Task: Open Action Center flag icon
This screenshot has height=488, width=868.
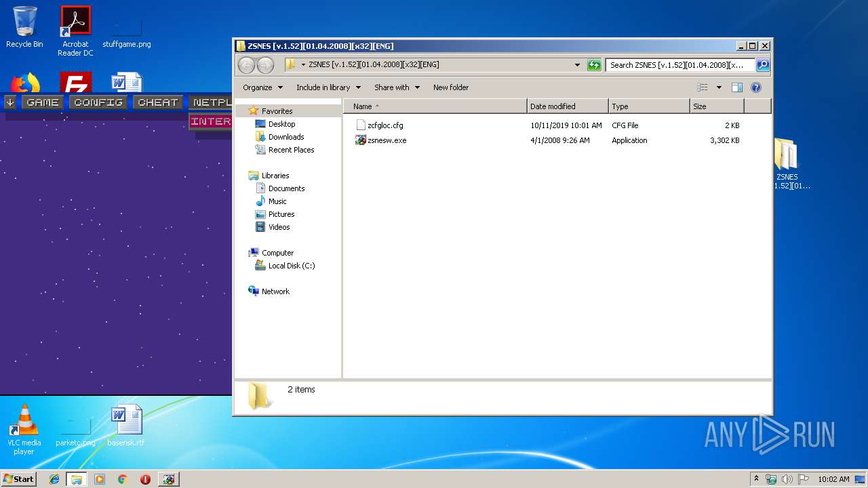Action: 803,479
